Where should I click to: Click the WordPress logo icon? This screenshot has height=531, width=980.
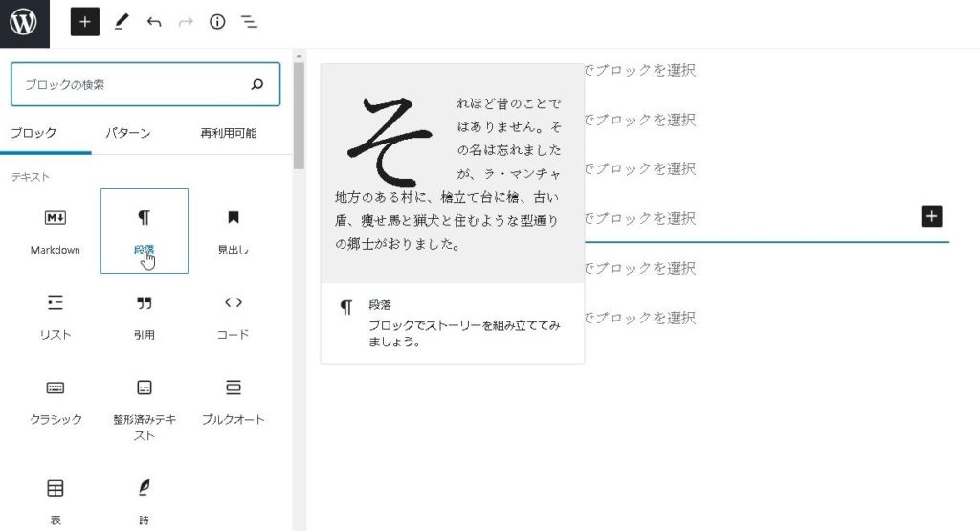coord(24,23)
